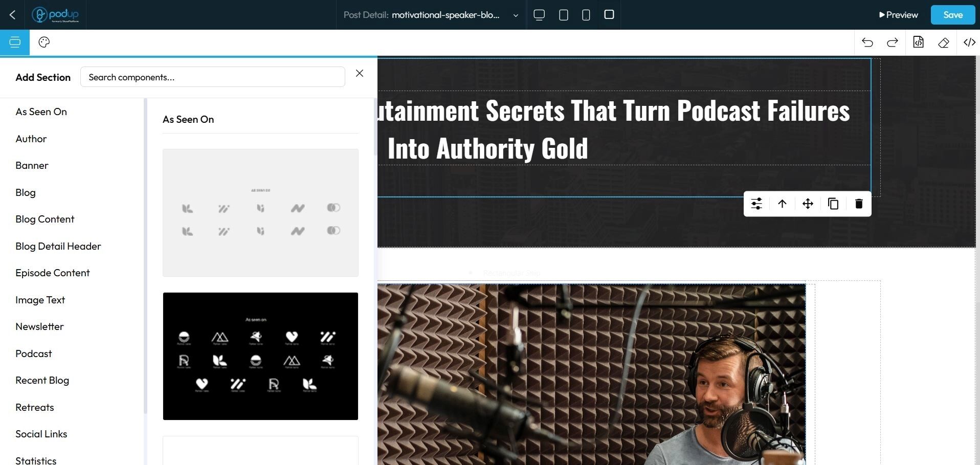Choose the Podcast category
The width and height of the screenshot is (980, 465).
coord(34,353)
